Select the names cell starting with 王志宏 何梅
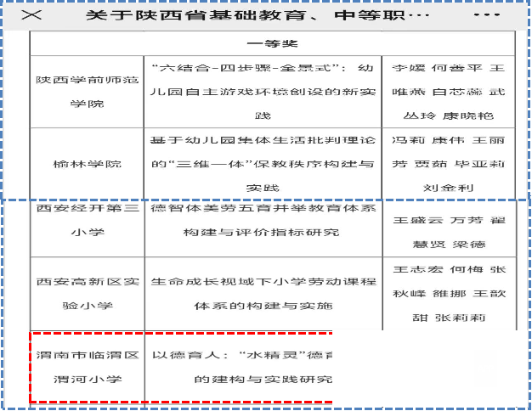The width and height of the screenshot is (532, 411). click(x=450, y=294)
